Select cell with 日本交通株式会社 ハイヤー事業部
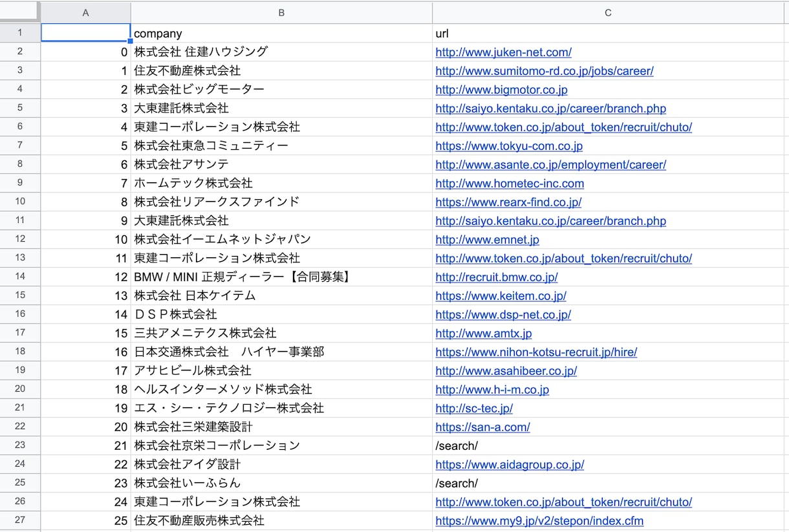This screenshot has height=532, width=789. pos(281,352)
